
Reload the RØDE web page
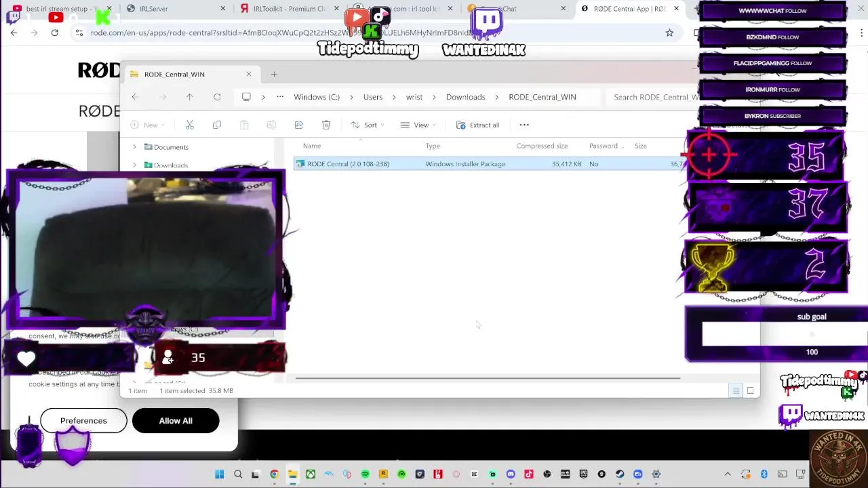pyautogui.click(x=55, y=33)
